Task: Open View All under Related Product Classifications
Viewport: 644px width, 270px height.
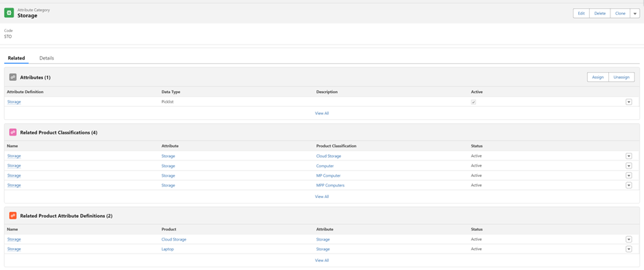Action: point(321,197)
